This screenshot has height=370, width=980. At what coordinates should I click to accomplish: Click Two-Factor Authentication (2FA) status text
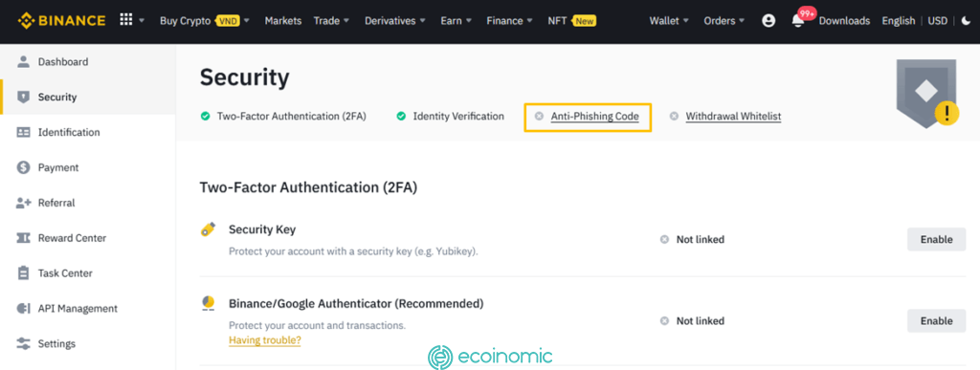pyautogui.click(x=291, y=116)
